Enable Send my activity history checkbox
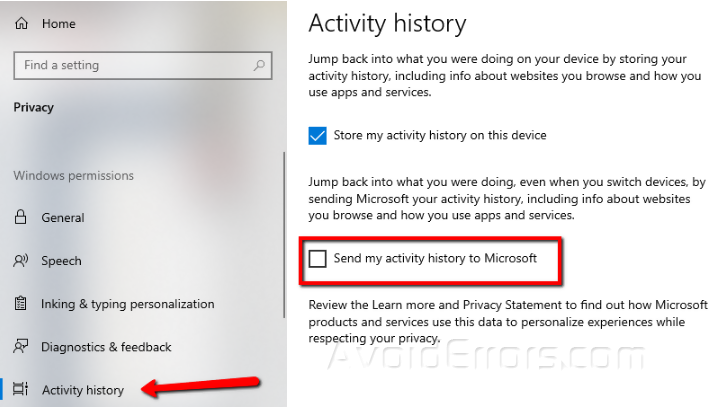Viewport: 718px width, 407px height. point(318,259)
